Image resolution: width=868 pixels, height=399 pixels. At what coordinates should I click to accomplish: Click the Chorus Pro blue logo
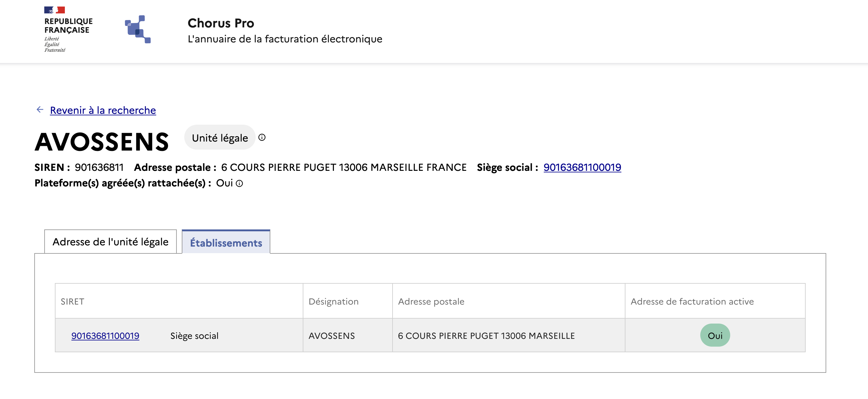pyautogui.click(x=138, y=29)
